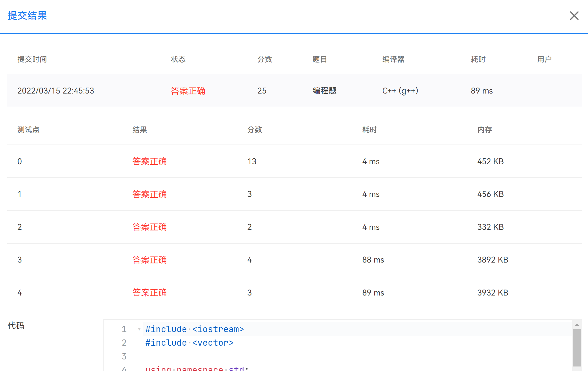588x371 pixels.
Task: Click 答案正确 result for test point 0
Action: (149, 161)
